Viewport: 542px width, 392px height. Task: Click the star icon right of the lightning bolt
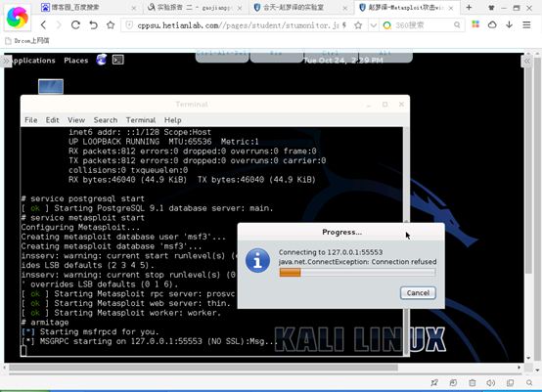click(358, 24)
